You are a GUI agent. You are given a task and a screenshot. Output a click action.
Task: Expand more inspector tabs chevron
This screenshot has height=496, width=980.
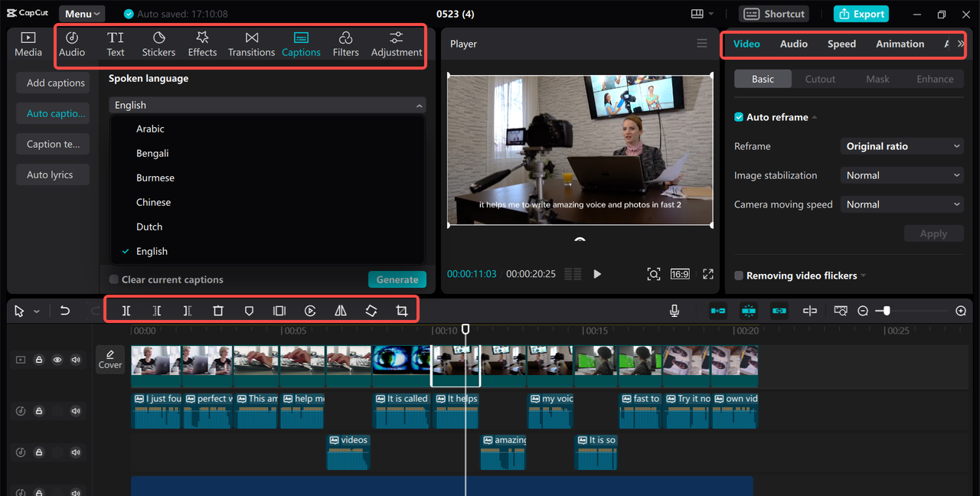(x=961, y=44)
